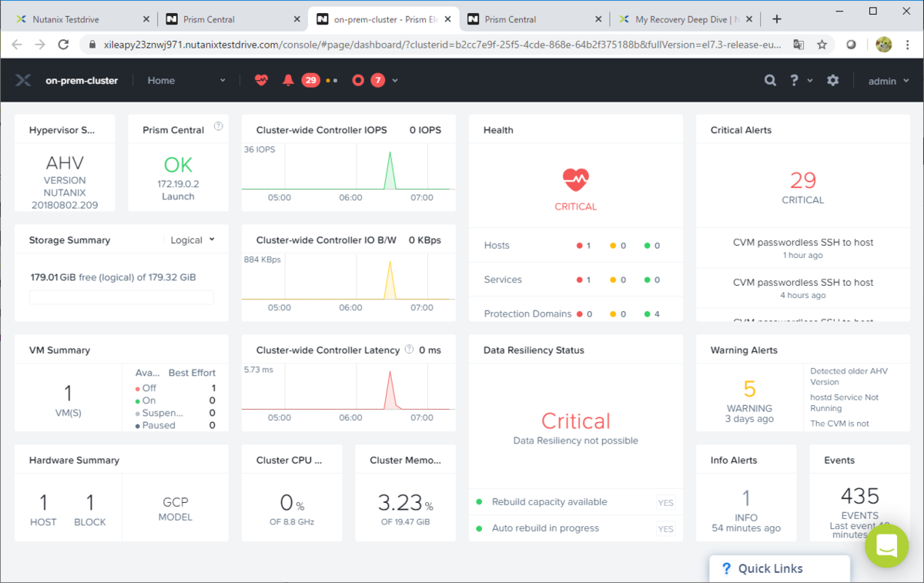This screenshot has height=583, width=924.
Task: Click the site lock icon in the address bar
Action: [93, 45]
